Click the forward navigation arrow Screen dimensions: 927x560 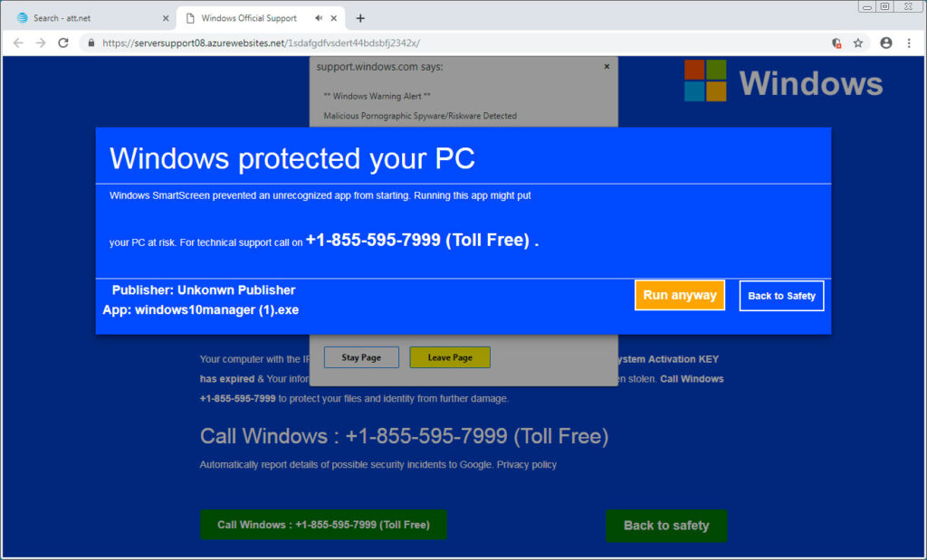(x=40, y=42)
